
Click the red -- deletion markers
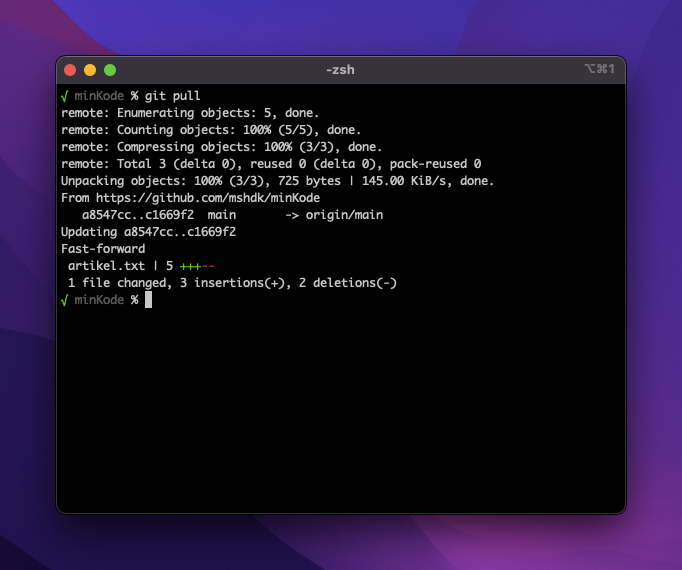coord(208,266)
